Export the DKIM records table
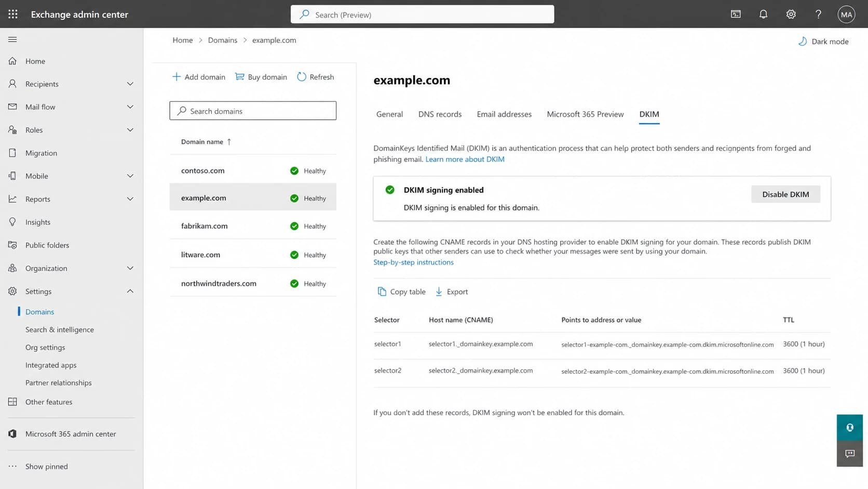868x489 pixels. tap(451, 292)
